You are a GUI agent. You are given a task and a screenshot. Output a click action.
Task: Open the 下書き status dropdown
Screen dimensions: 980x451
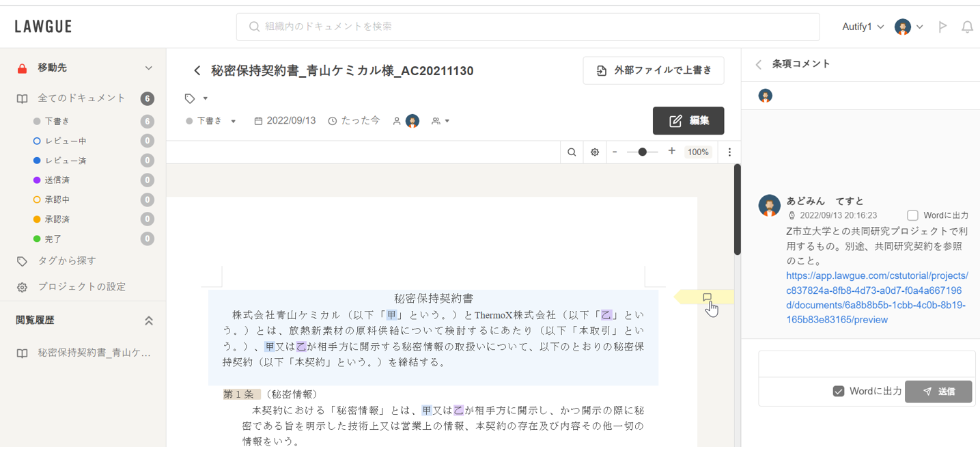212,121
